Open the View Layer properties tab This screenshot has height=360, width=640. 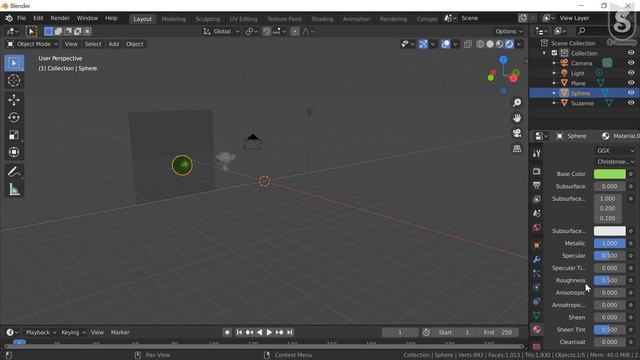pos(537,199)
